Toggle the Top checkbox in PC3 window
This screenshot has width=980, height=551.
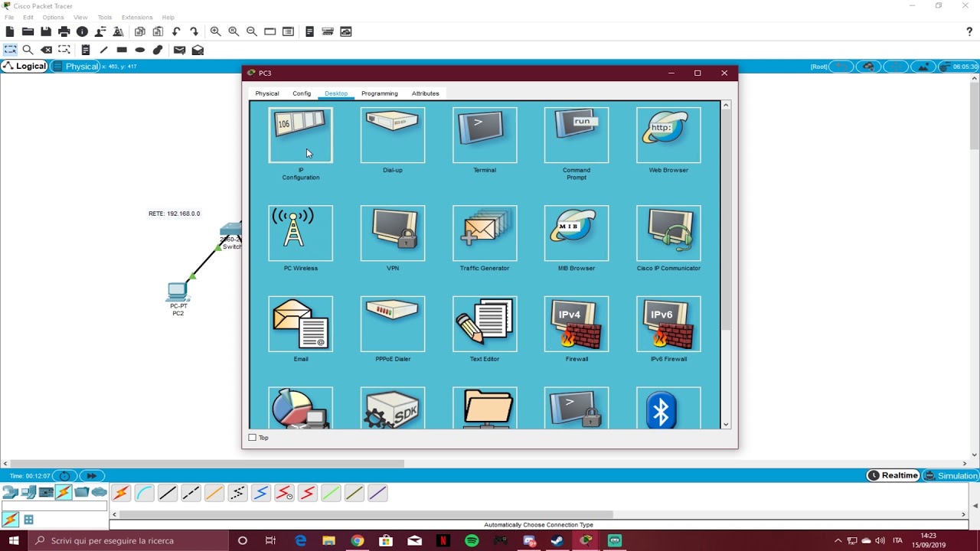[253, 438]
